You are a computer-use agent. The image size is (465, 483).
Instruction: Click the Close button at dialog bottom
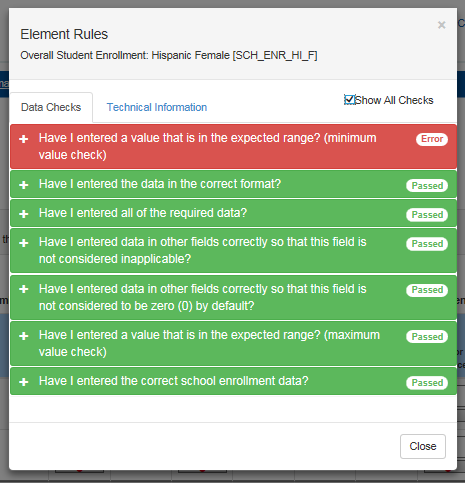coord(423,446)
